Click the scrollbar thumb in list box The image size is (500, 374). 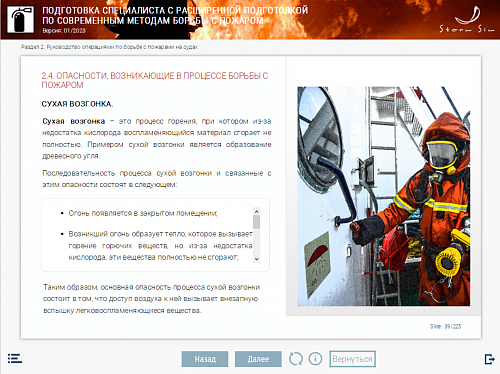click(256, 222)
